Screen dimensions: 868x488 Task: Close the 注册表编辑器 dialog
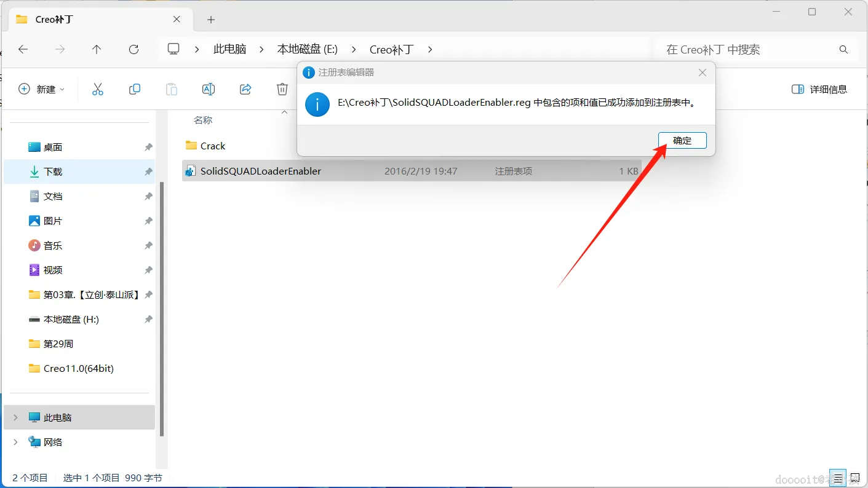click(x=703, y=73)
